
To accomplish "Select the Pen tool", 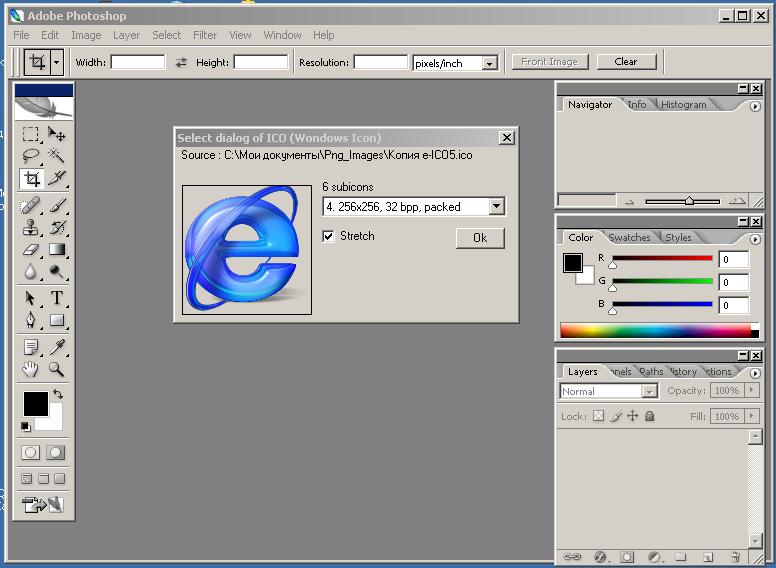I will click(x=31, y=320).
